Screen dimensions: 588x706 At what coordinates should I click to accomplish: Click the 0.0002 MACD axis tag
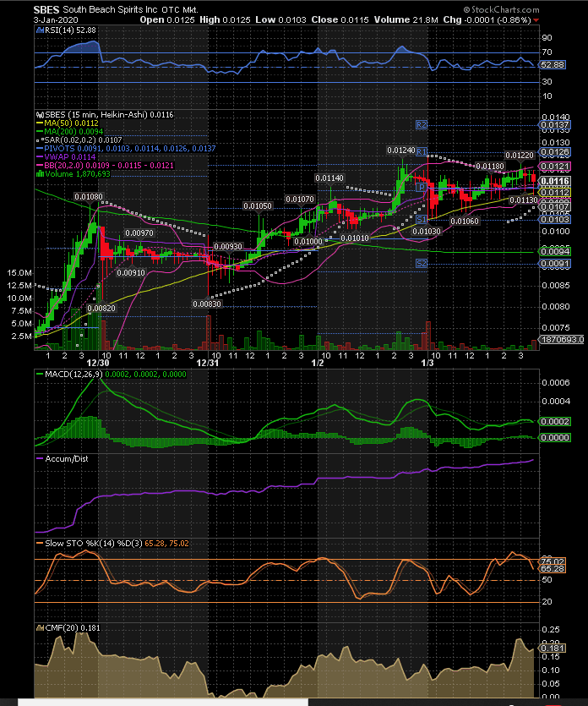(x=555, y=421)
